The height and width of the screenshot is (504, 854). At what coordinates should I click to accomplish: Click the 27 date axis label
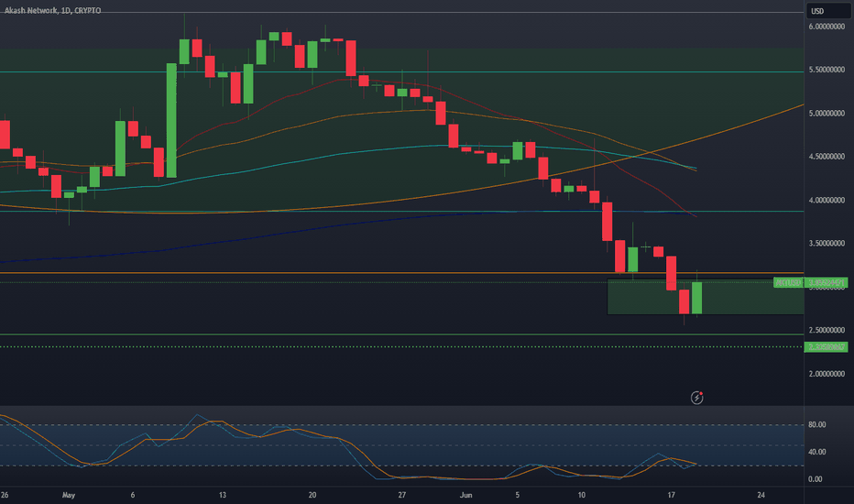tap(402, 495)
